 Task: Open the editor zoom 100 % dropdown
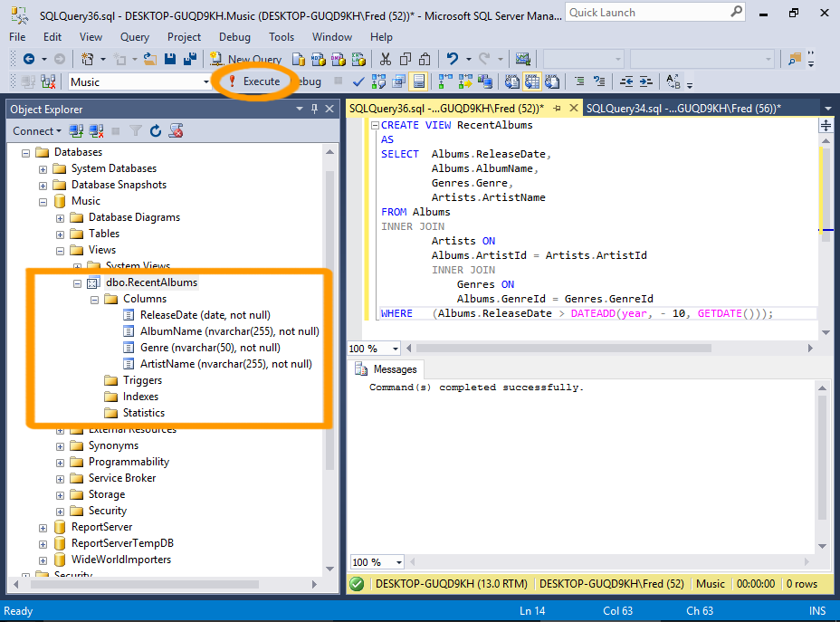coord(396,349)
